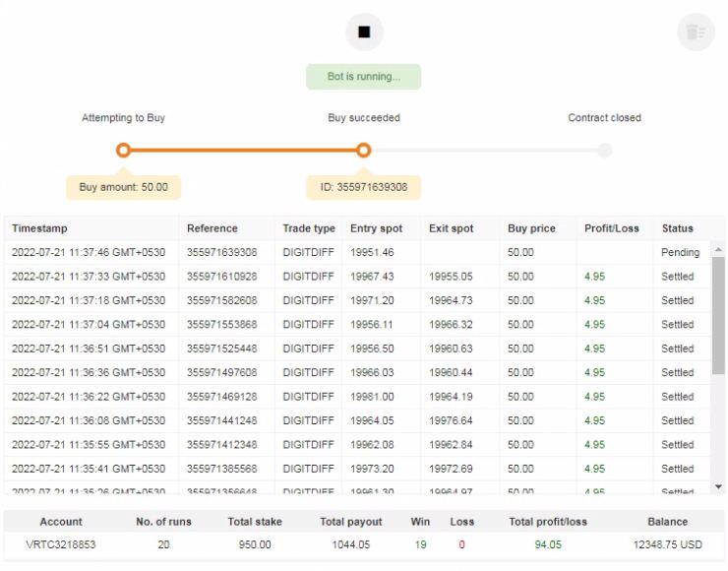Select reference 355971441248
728x571 pixels.
click(222, 420)
